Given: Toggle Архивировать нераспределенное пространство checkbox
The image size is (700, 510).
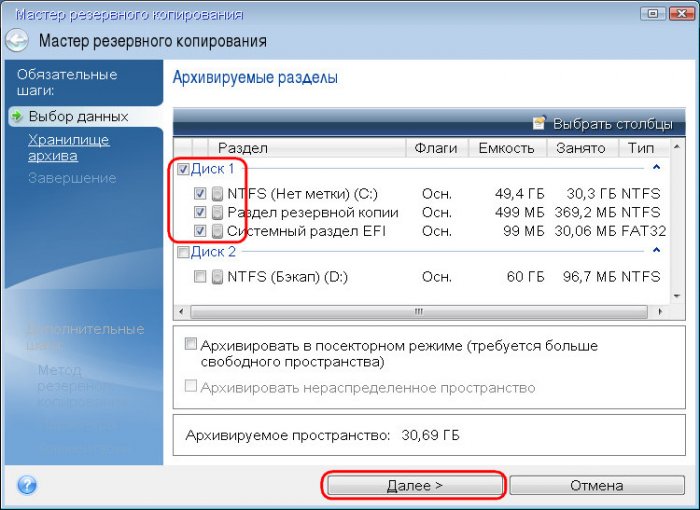Looking at the screenshot, I should 191,386.
